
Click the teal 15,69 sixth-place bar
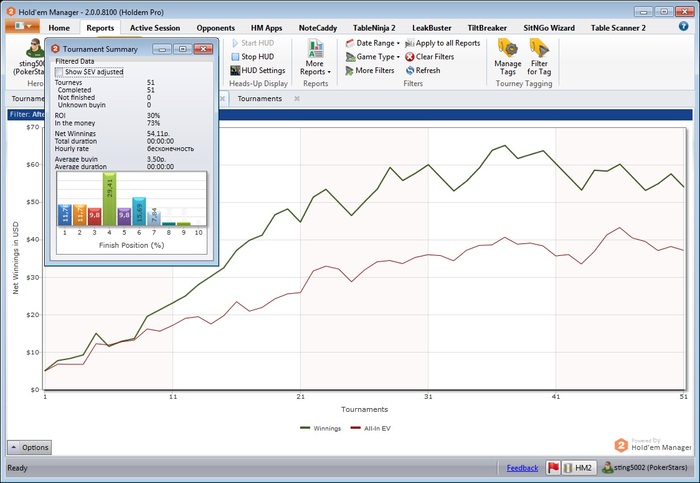point(139,211)
